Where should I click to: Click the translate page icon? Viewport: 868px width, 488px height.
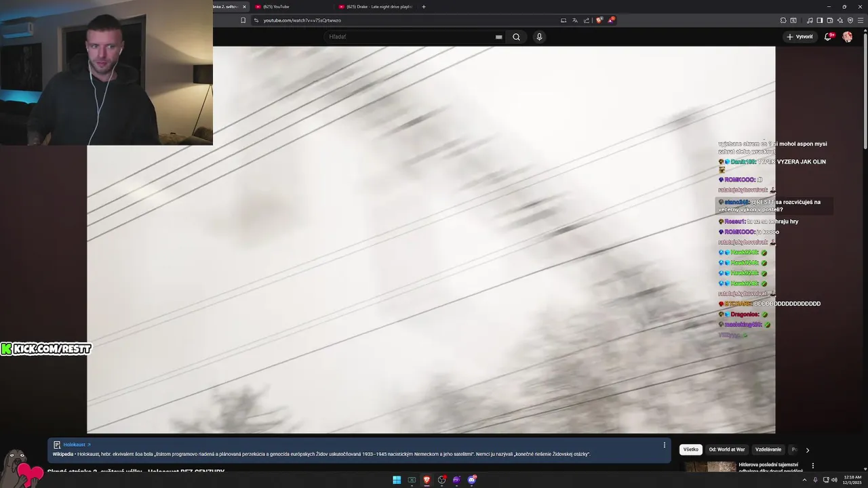pyautogui.click(x=575, y=20)
